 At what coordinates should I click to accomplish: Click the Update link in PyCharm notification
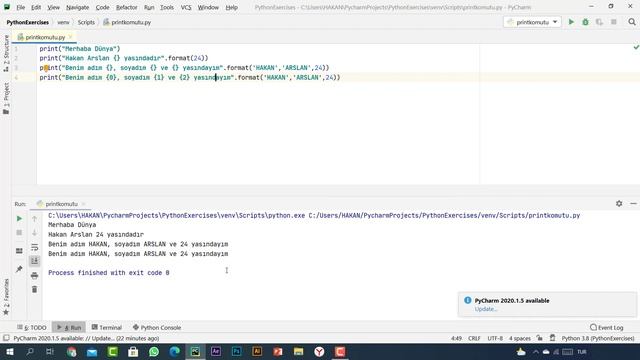485,309
